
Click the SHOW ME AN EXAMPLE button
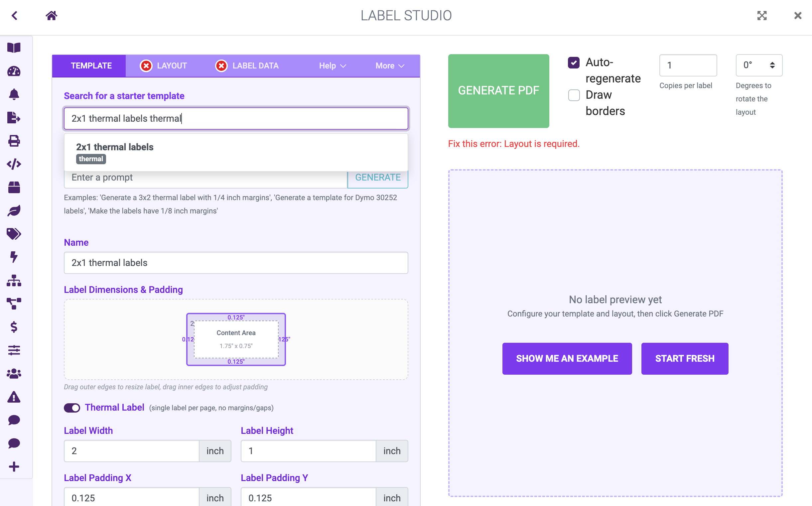(x=567, y=358)
